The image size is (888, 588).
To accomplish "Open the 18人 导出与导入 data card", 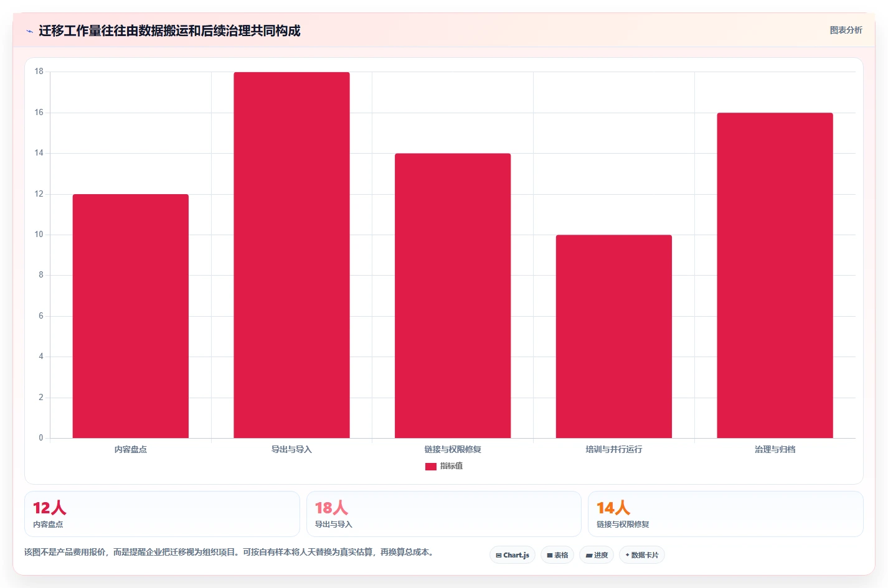I will pos(444,514).
